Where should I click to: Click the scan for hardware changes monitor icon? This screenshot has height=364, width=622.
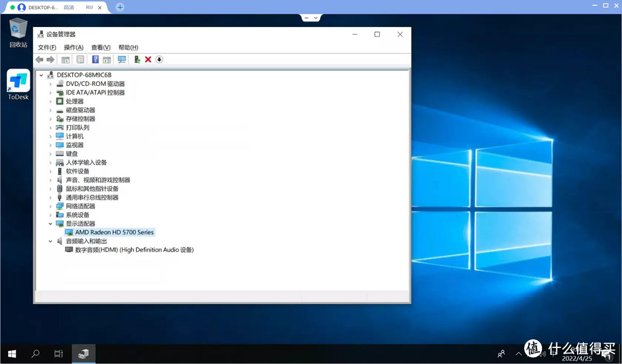[x=122, y=59]
